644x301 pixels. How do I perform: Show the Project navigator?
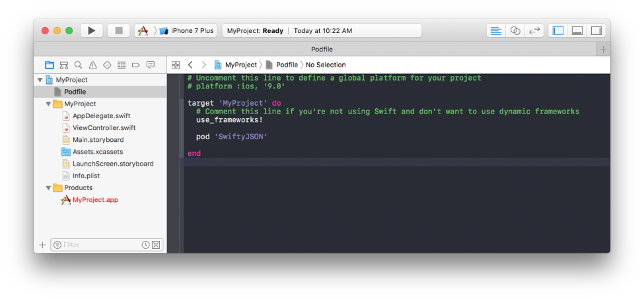pyautogui.click(x=50, y=65)
